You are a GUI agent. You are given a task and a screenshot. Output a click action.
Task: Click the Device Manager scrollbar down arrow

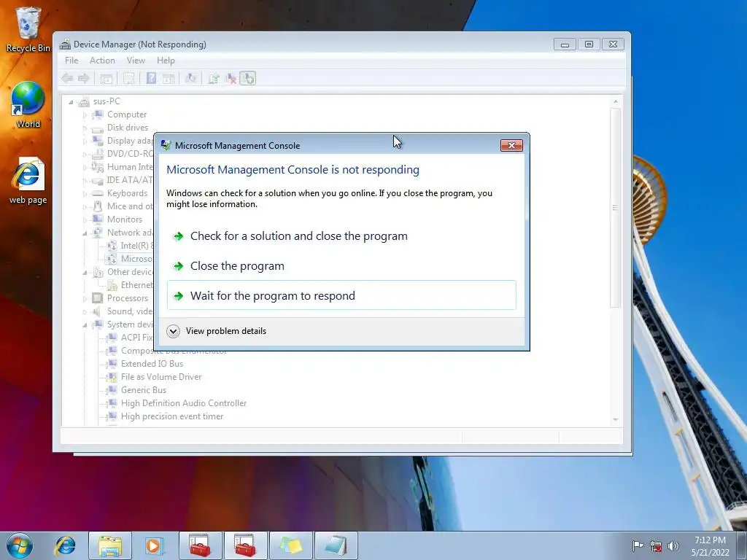(x=616, y=419)
